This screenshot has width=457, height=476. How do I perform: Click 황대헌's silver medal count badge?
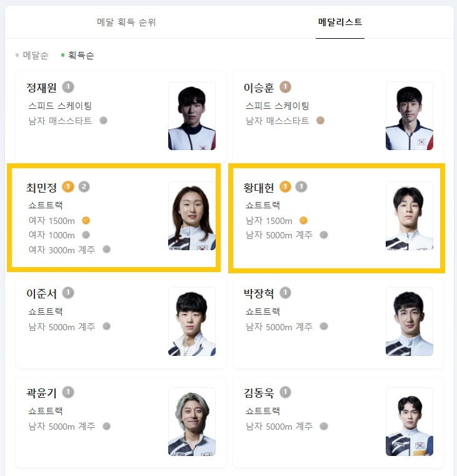tap(301, 186)
